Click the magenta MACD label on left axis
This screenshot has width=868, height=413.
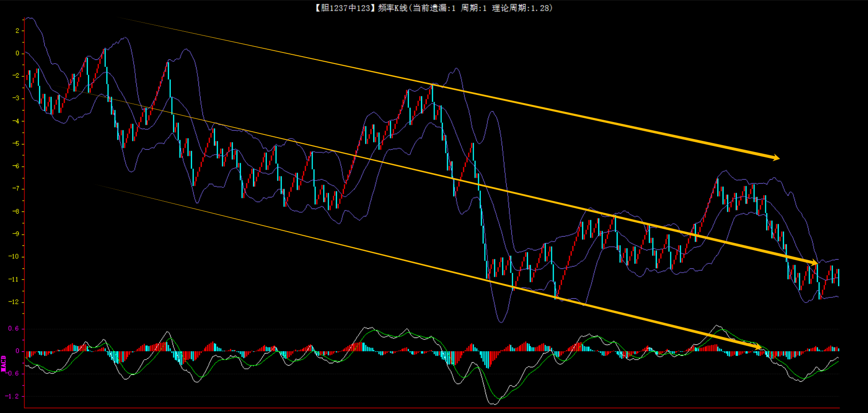(x=3, y=363)
